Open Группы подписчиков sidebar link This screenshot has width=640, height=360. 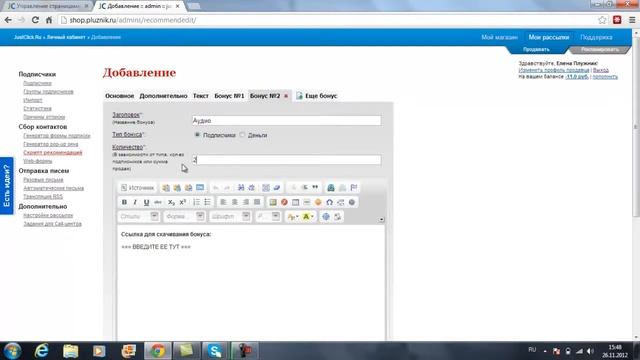pyautogui.click(x=48, y=92)
